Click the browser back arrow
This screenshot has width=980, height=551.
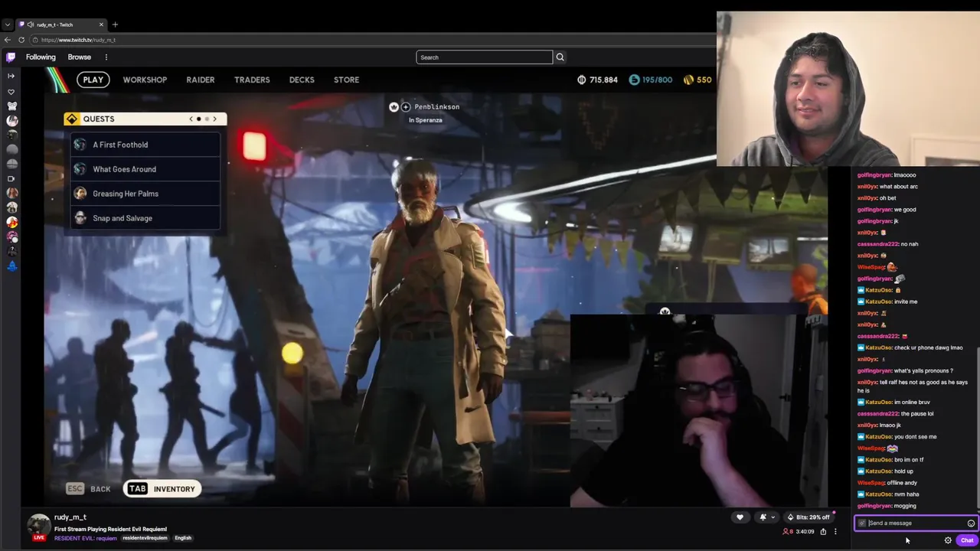pos(8,40)
